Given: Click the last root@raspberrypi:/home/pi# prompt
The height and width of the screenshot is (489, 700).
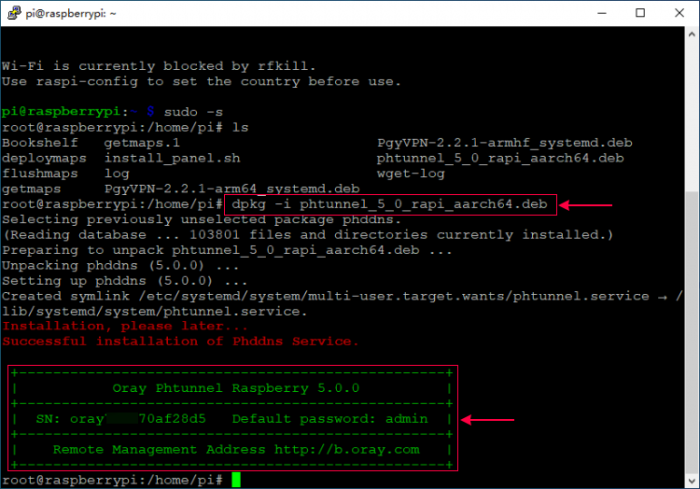Looking at the screenshot, I should point(112,480).
